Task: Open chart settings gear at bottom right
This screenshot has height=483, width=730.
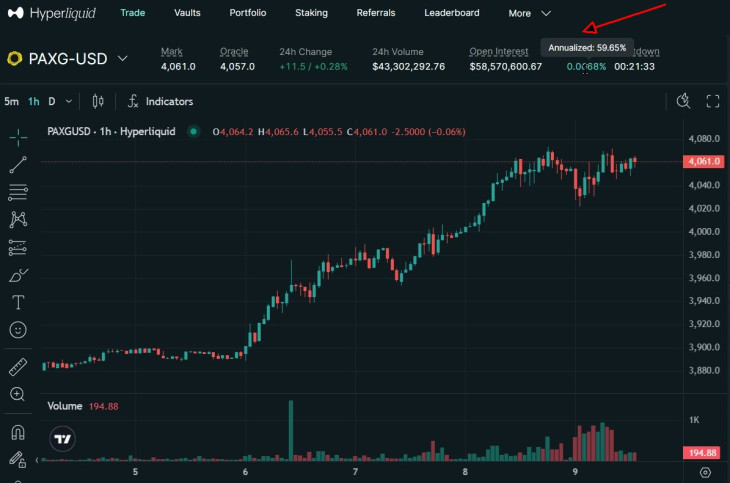Action: 706,472
